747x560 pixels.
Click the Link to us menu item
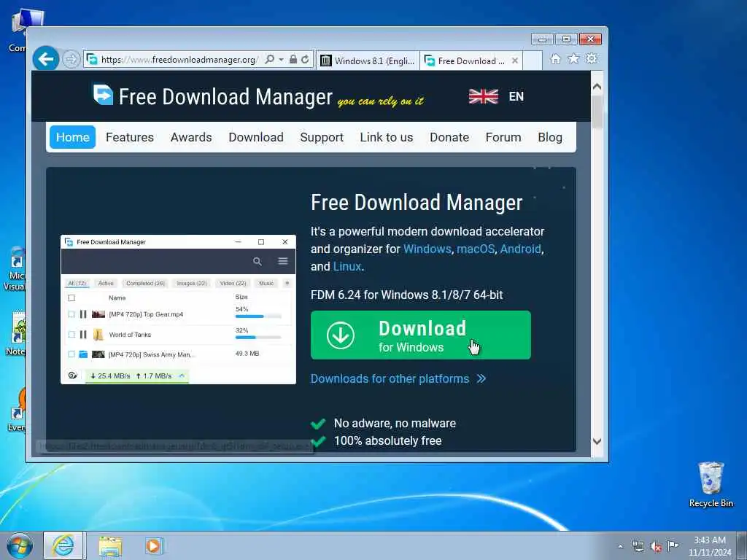(x=387, y=137)
